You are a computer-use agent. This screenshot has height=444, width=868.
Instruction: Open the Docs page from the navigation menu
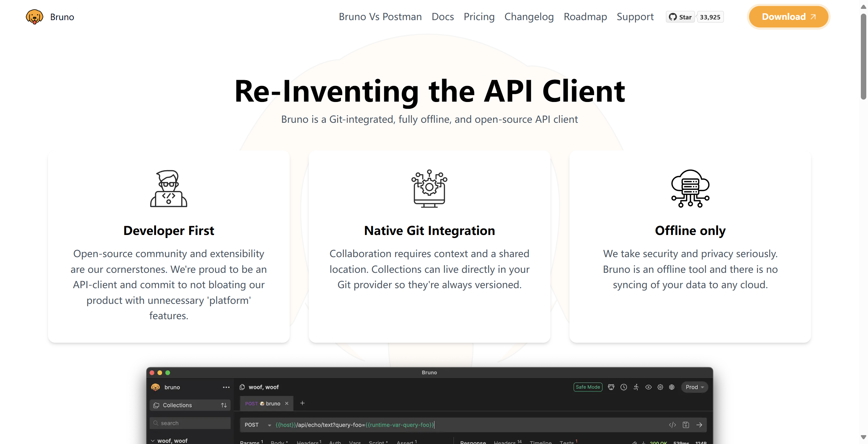click(x=442, y=16)
